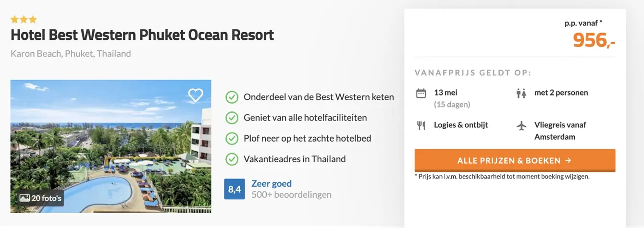Open the 20 foto's gallery icon
This screenshot has width=644, height=228.
click(40, 198)
